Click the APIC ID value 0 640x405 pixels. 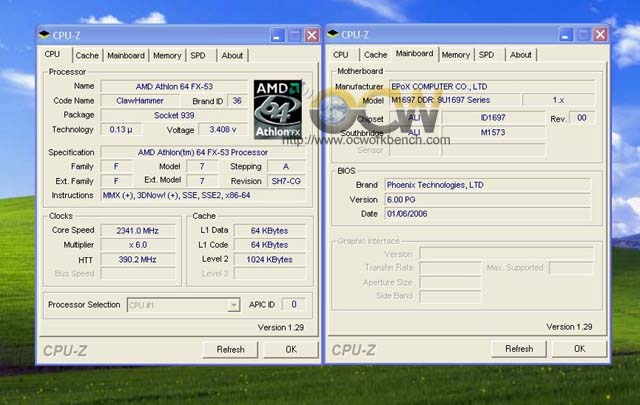(293, 305)
